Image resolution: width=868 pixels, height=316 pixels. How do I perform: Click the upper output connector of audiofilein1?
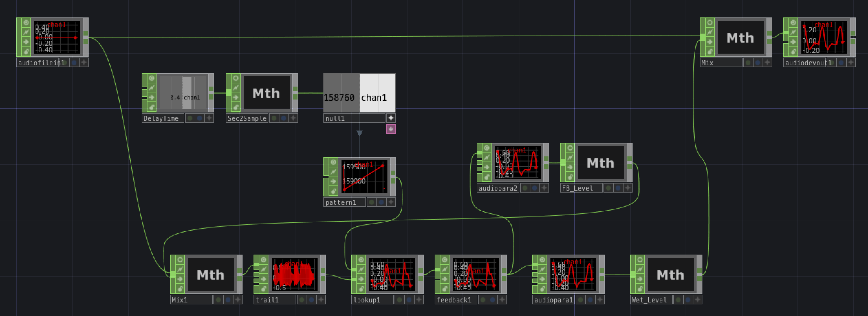[x=86, y=33]
